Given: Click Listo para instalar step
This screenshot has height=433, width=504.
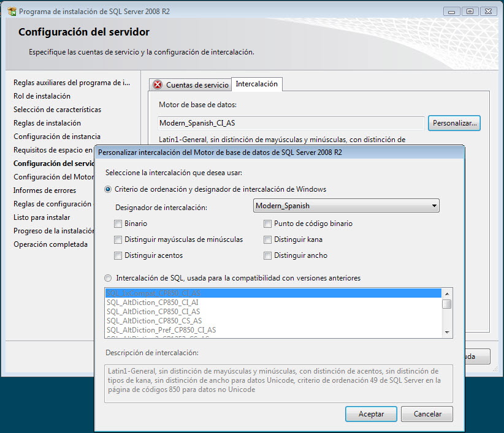Looking at the screenshot, I should point(42,217).
